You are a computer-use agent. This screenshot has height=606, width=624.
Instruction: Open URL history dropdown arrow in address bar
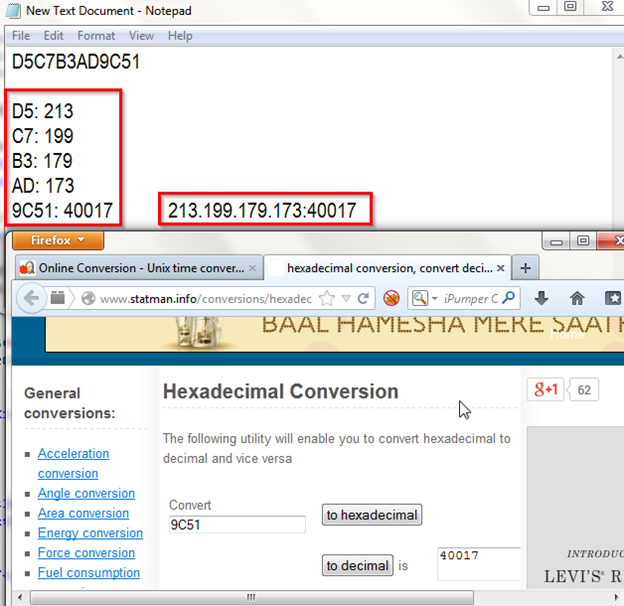pos(345,298)
